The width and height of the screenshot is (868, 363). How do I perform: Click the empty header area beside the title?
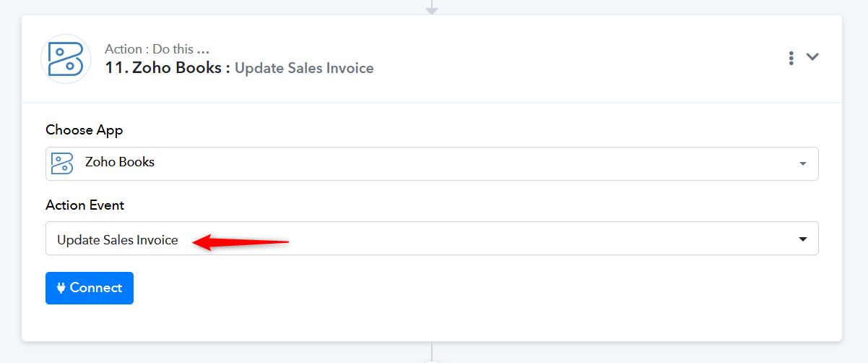click(x=578, y=59)
